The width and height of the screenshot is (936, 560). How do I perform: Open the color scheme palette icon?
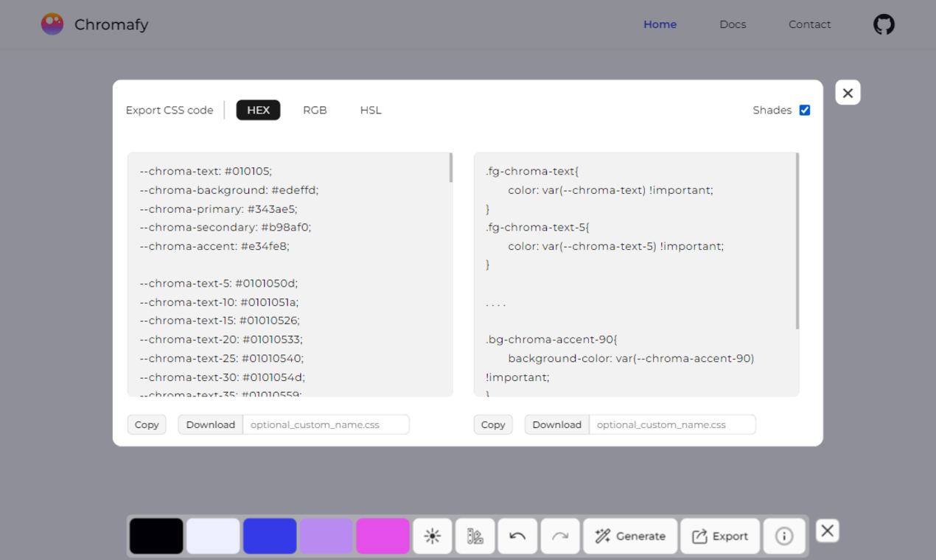(475, 536)
